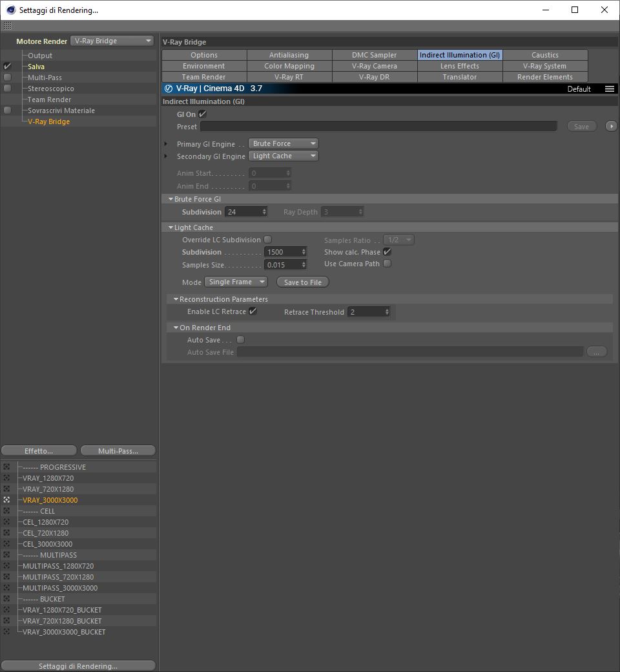620x672 pixels.
Task: Click the icon beside the MULTIPASS separator preset
Action: (6, 555)
